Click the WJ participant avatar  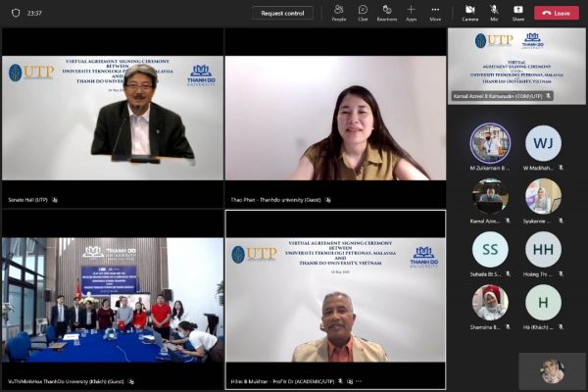click(x=543, y=143)
